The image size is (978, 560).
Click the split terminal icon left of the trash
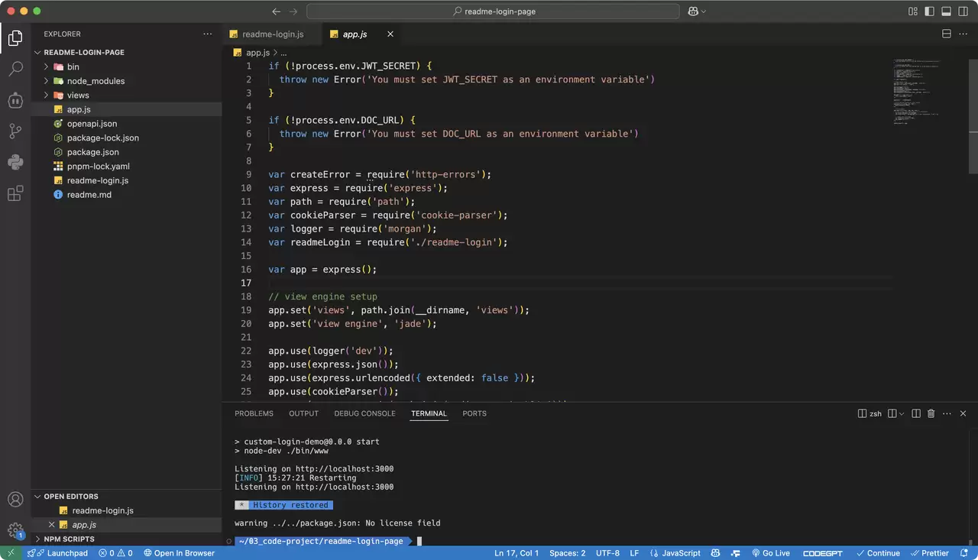(915, 413)
